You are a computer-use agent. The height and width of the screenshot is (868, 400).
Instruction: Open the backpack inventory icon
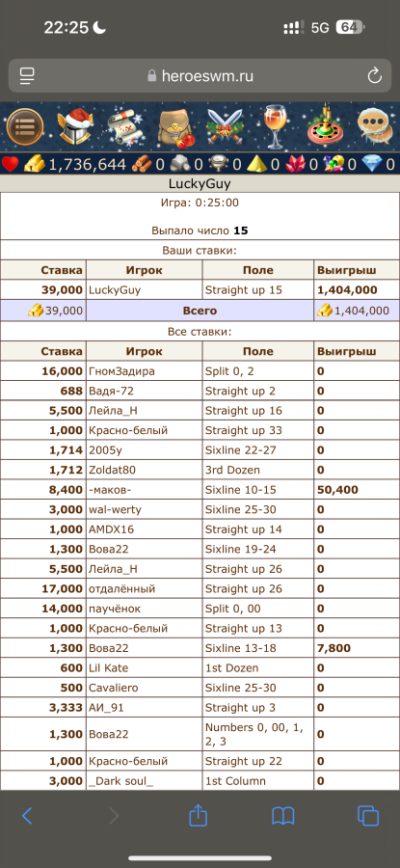pos(175,126)
